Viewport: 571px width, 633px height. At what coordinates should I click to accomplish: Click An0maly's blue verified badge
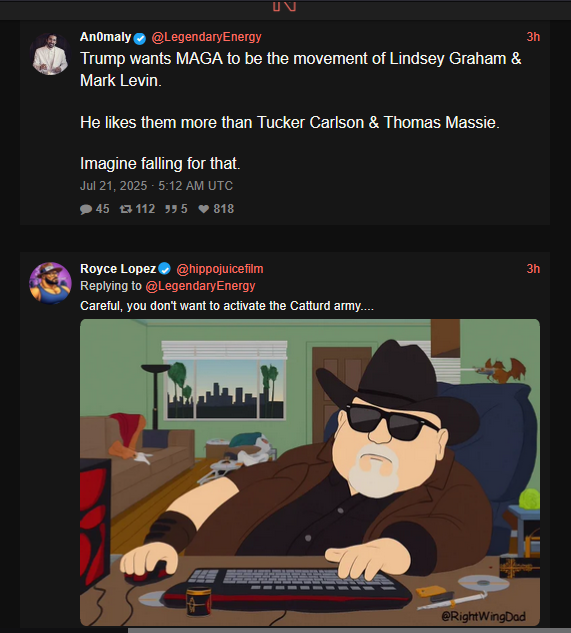pos(140,38)
